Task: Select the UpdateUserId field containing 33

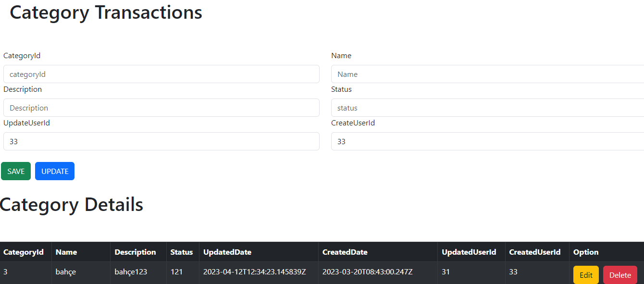Action: (x=161, y=141)
